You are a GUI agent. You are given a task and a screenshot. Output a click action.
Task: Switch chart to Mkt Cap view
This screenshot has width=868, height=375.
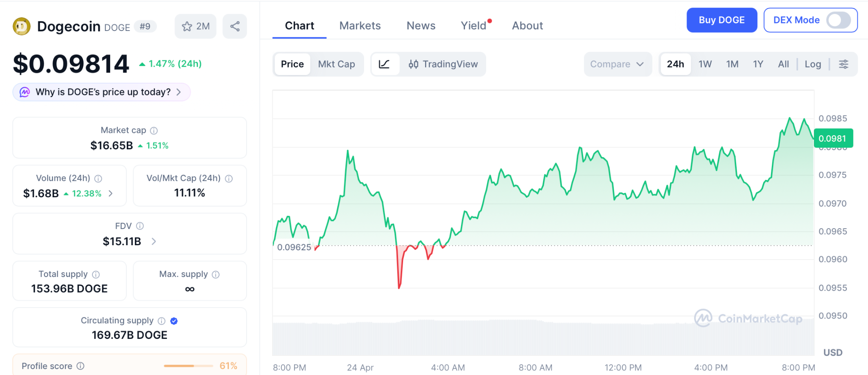point(337,64)
